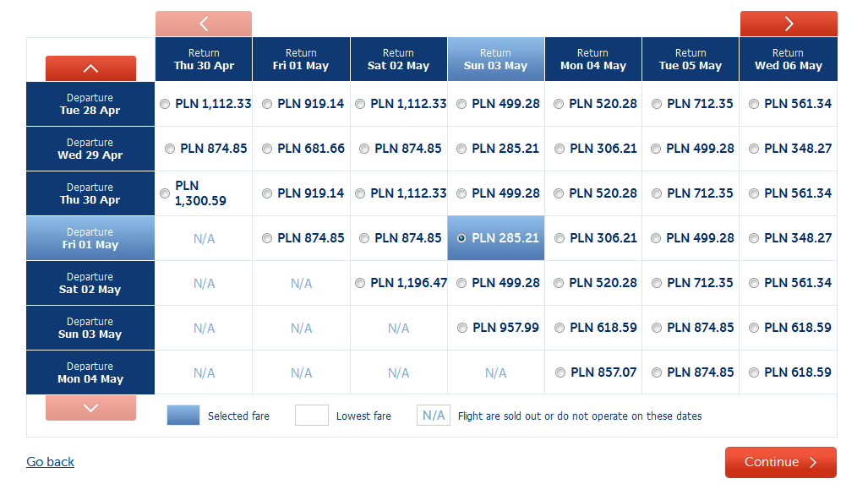This screenshot has height=500, width=868.
Task: Pick Fri 01 May to Tue 05 May fare
Action: 656,238
